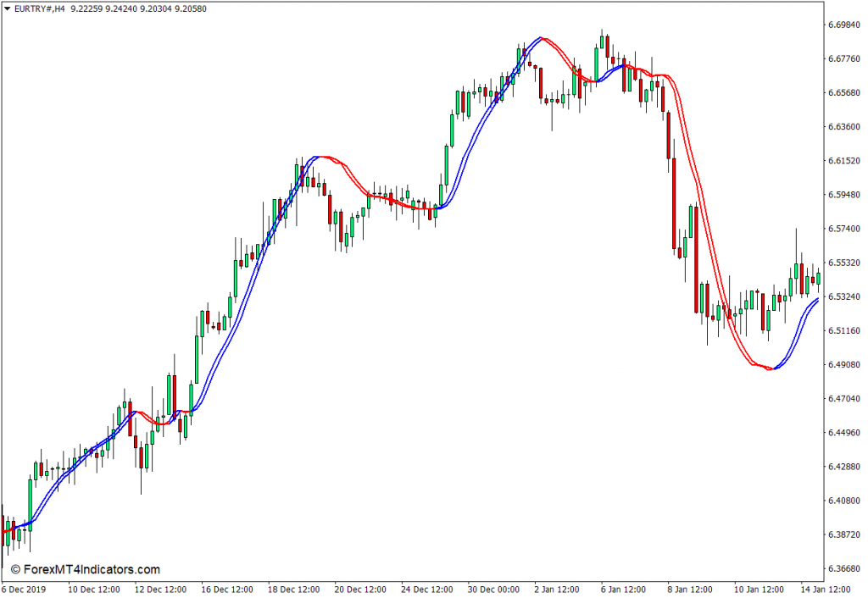This screenshot has width=868, height=598.
Task: Select the 6.61520 price axis label
Action: click(x=844, y=160)
